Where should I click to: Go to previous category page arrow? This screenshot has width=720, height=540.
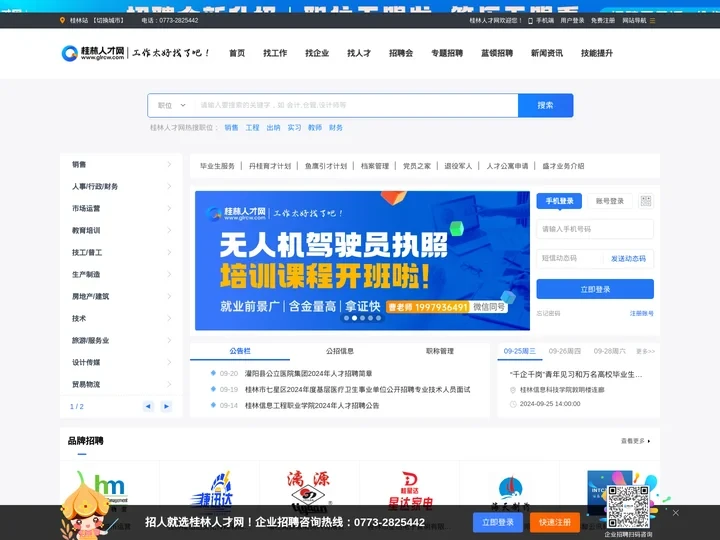pos(148,406)
